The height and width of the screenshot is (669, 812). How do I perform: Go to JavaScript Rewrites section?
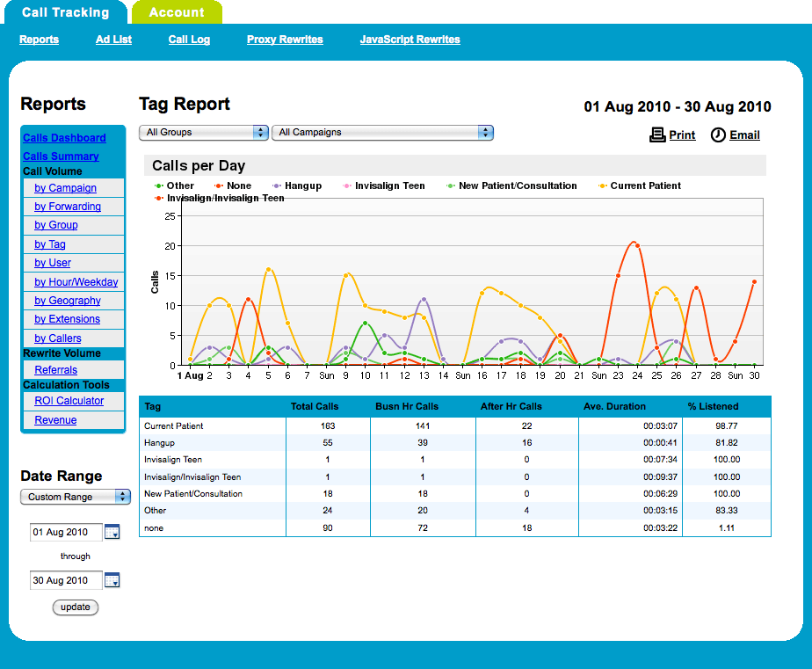coord(410,40)
